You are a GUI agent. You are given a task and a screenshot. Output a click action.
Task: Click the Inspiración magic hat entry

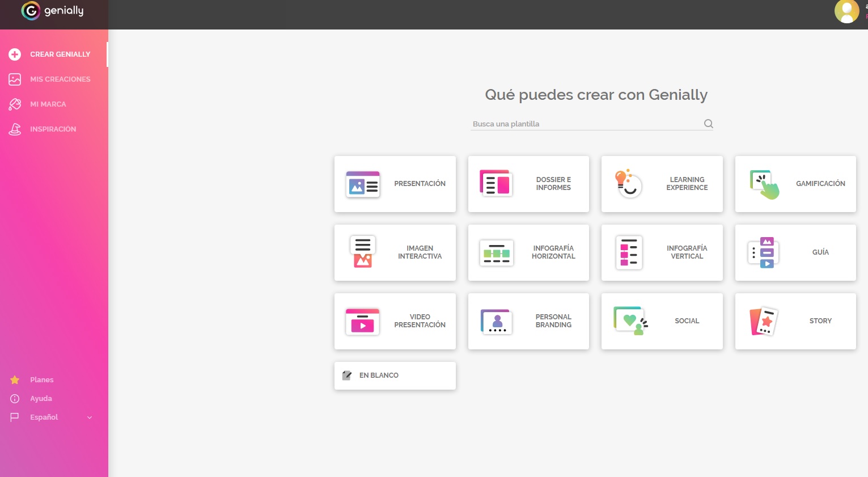point(53,129)
